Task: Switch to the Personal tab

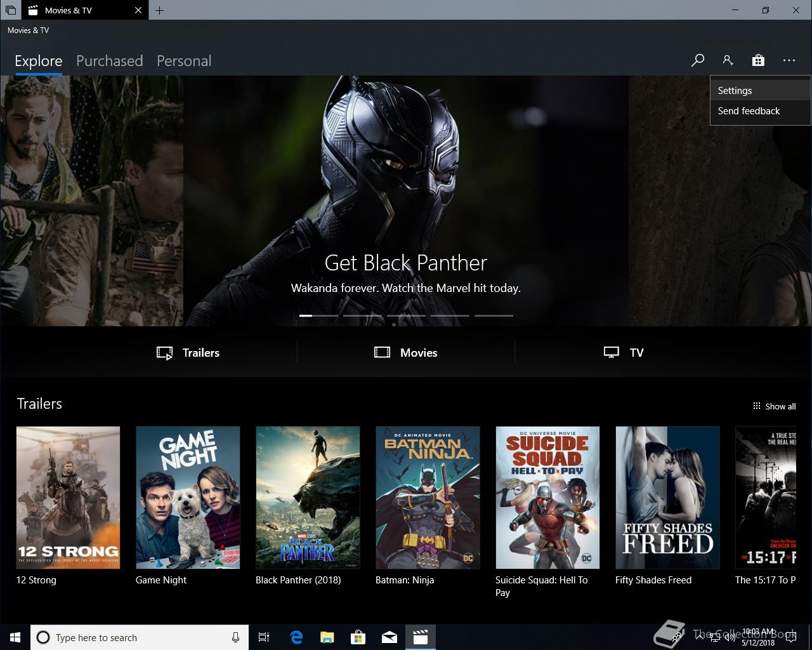Action: [184, 61]
